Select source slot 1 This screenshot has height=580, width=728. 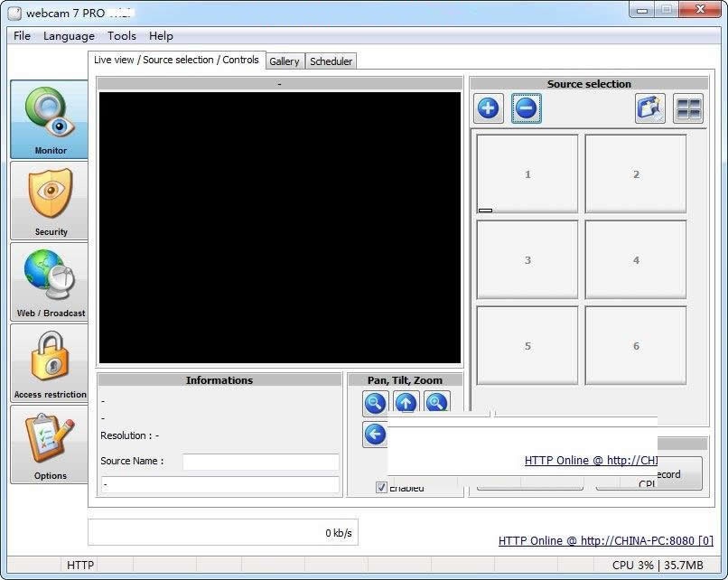(527, 174)
